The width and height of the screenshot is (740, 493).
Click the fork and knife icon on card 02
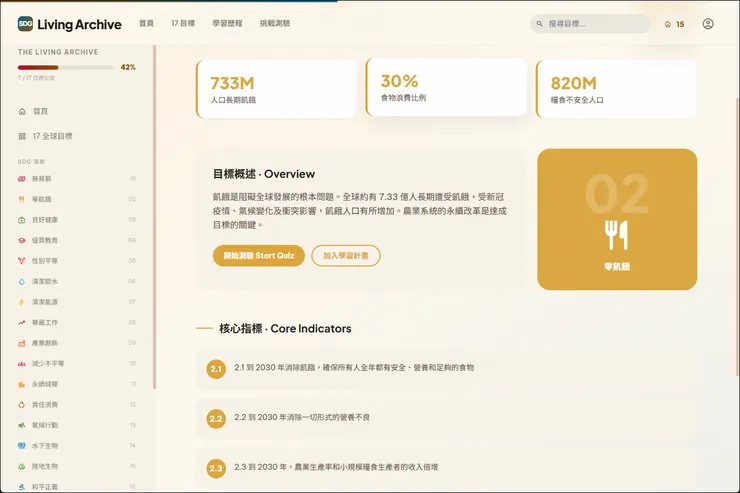(x=616, y=235)
